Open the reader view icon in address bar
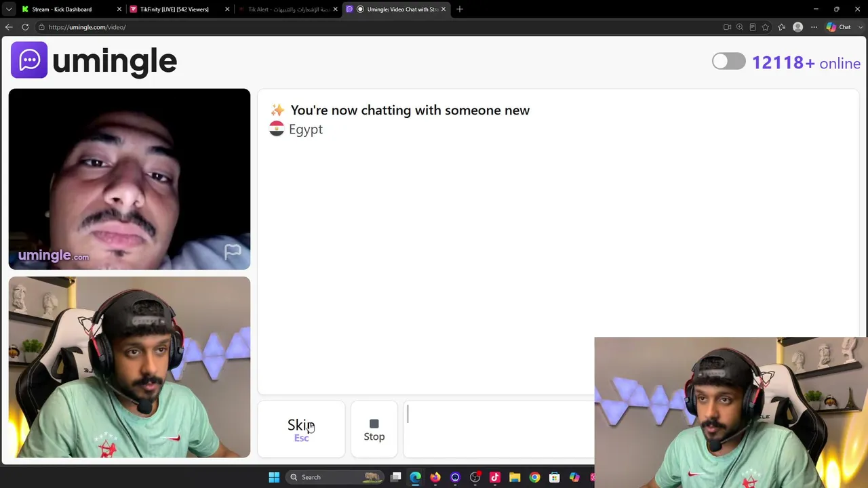 (753, 27)
